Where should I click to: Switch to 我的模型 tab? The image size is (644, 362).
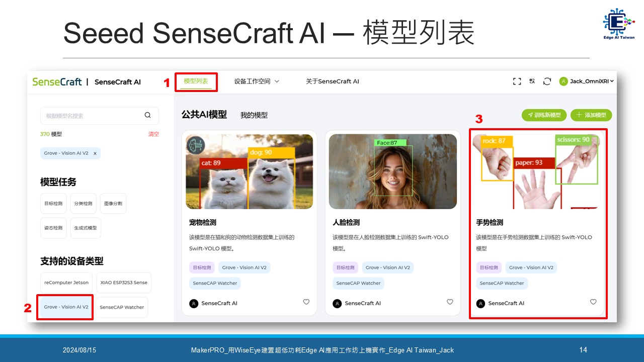coord(254,115)
